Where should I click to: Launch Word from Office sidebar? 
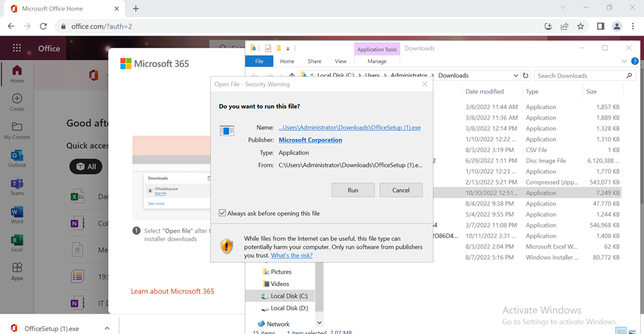[x=17, y=215]
